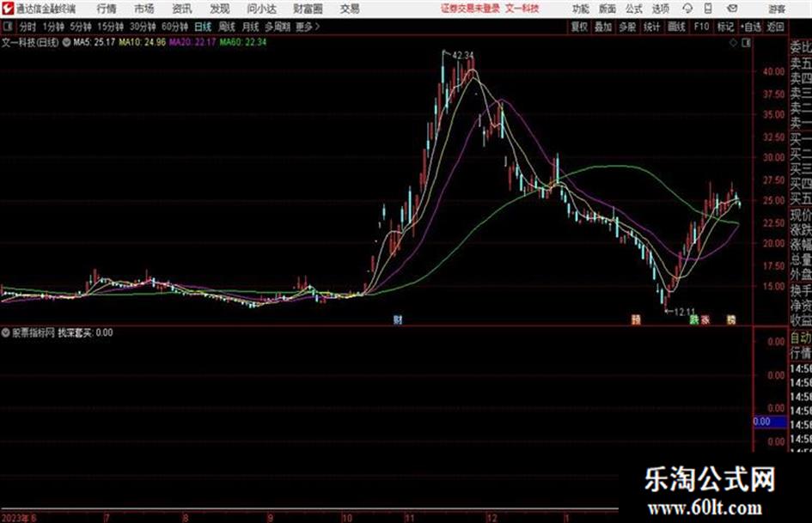Viewport: 812px width, 523px height.
Task: Switch to 月线 monthly period
Action: click(251, 27)
